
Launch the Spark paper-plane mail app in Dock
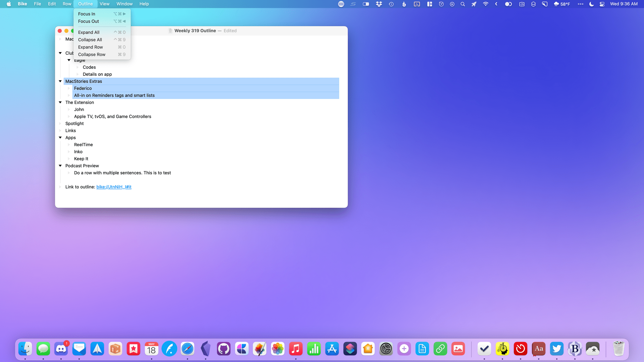tap(97, 349)
